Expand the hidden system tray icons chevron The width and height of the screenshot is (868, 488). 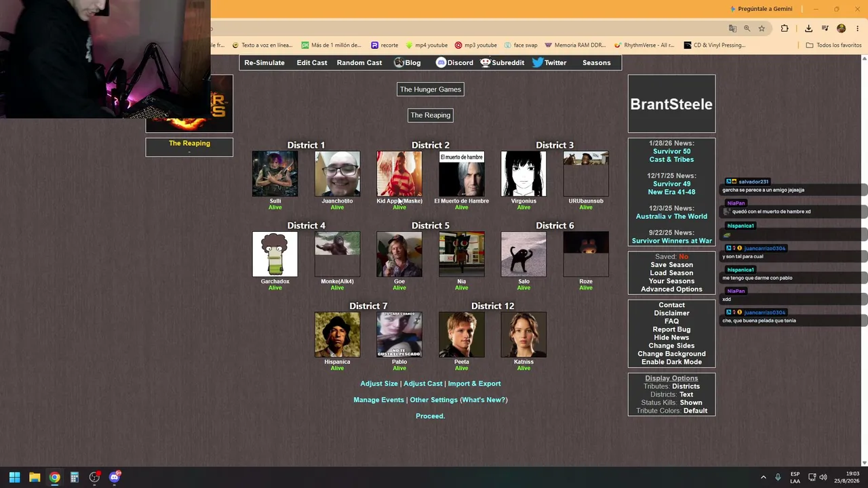point(763,477)
